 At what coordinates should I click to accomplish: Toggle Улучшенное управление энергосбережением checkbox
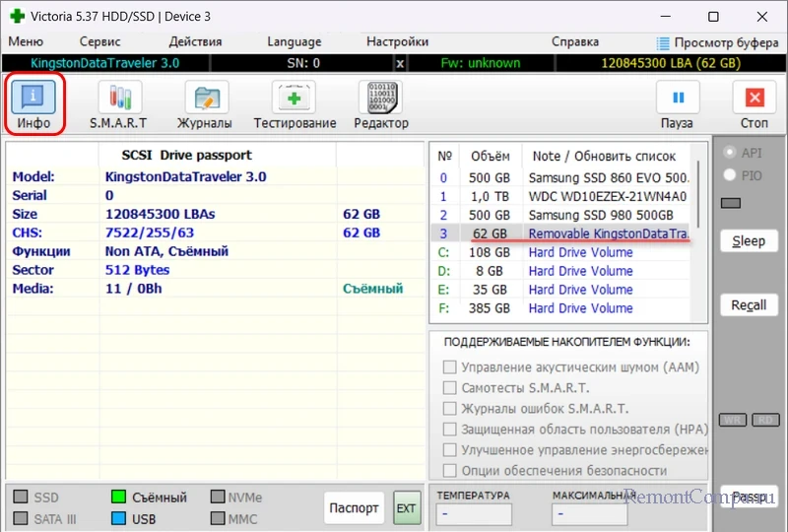450,449
